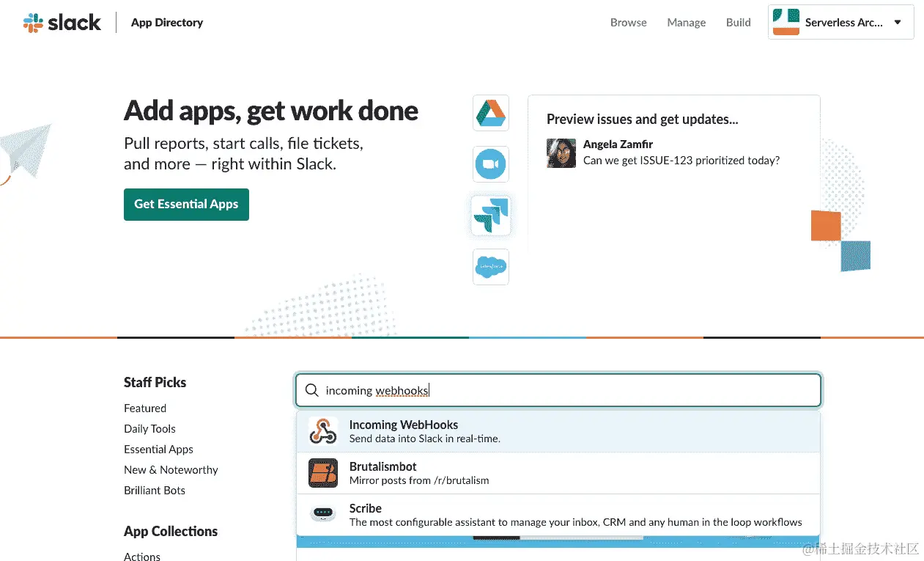
Task: Open the Build menu
Action: [739, 23]
